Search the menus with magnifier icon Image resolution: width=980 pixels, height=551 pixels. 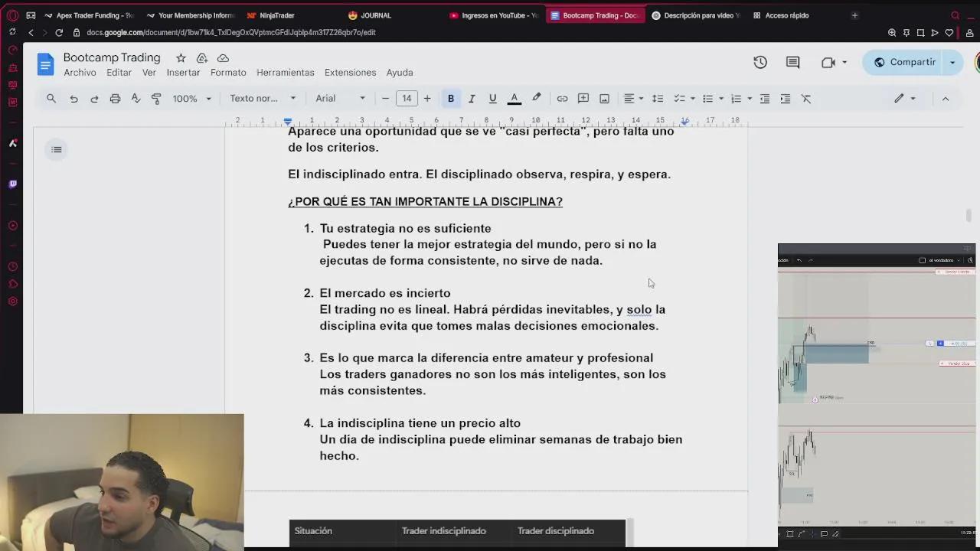click(51, 98)
